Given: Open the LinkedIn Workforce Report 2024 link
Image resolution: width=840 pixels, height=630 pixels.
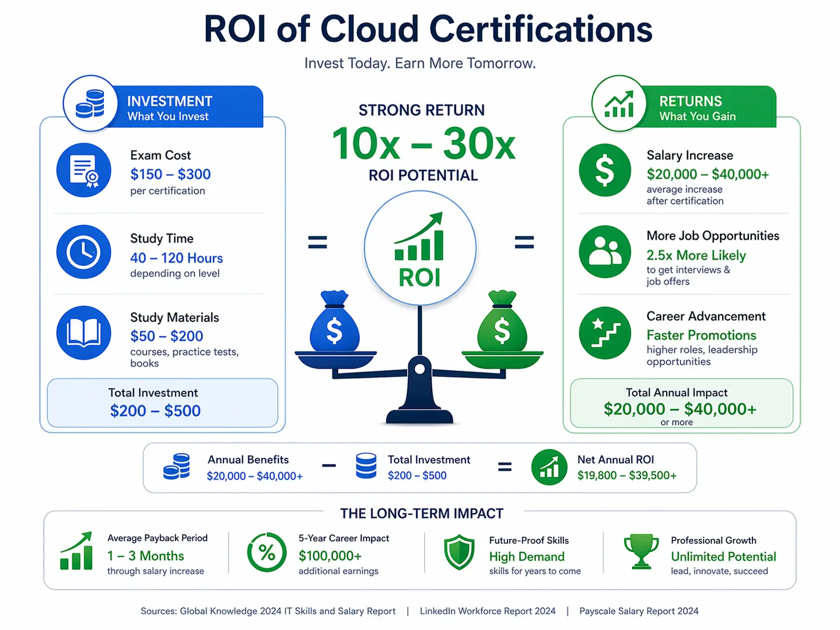Looking at the screenshot, I should point(487,611).
